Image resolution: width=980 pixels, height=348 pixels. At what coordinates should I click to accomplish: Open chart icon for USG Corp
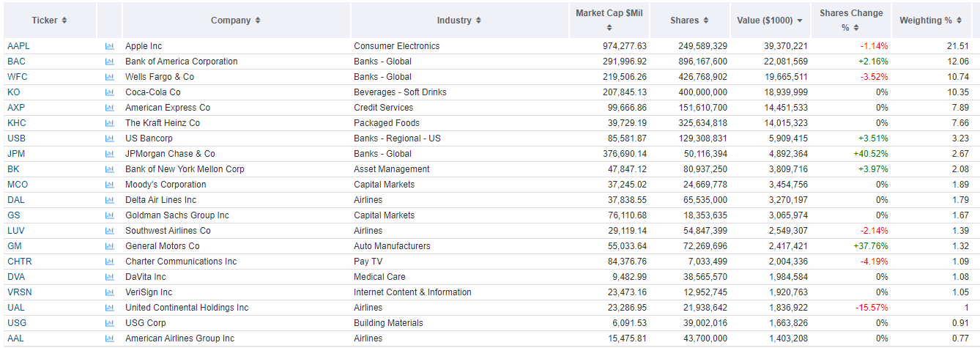coord(110,323)
